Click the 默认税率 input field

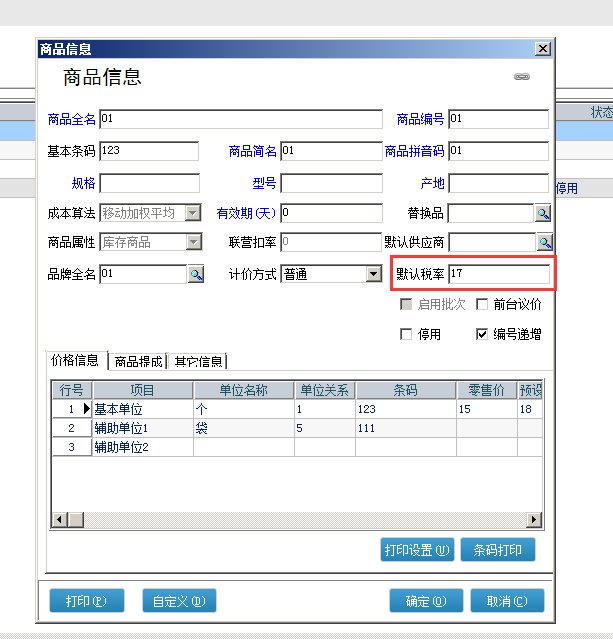499,273
